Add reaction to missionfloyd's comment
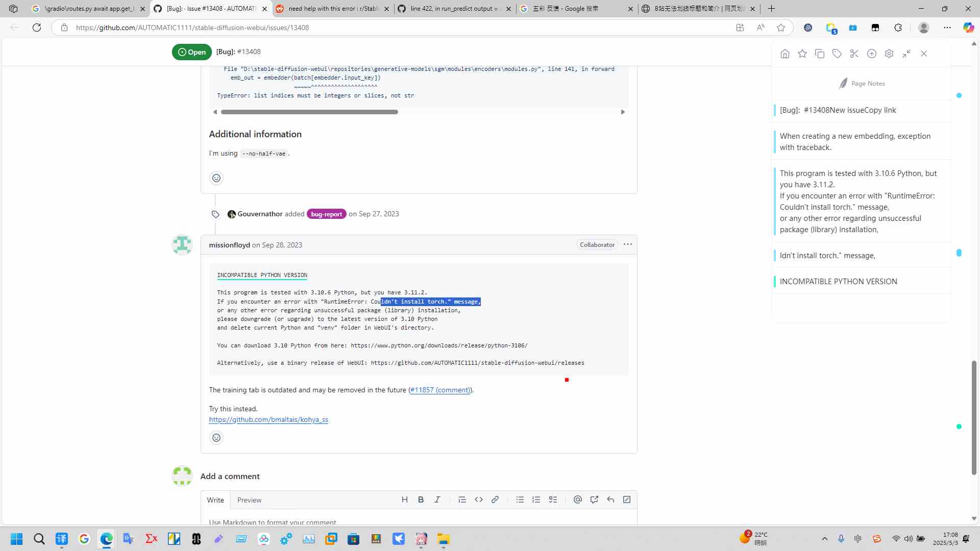 pyautogui.click(x=216, y=438)
